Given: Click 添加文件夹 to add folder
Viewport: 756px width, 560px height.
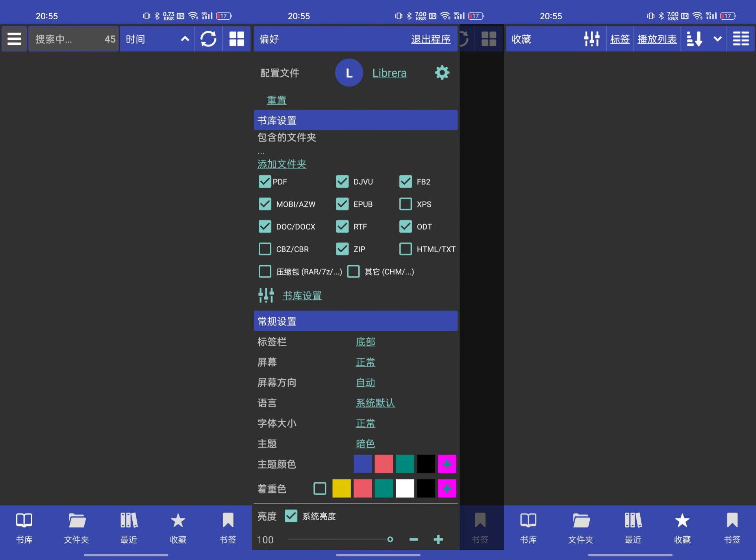Looking at the screenshot, I should (282, 164).
